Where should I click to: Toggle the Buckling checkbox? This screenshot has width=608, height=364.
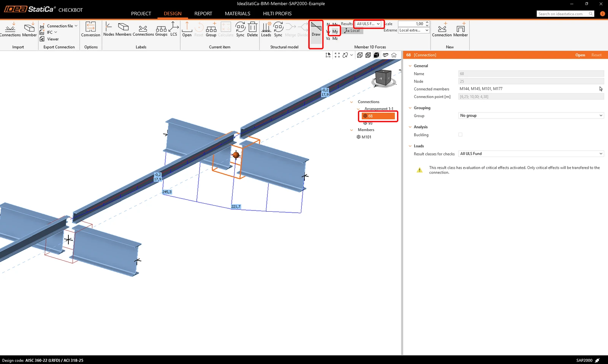click(x=461, y=135)
